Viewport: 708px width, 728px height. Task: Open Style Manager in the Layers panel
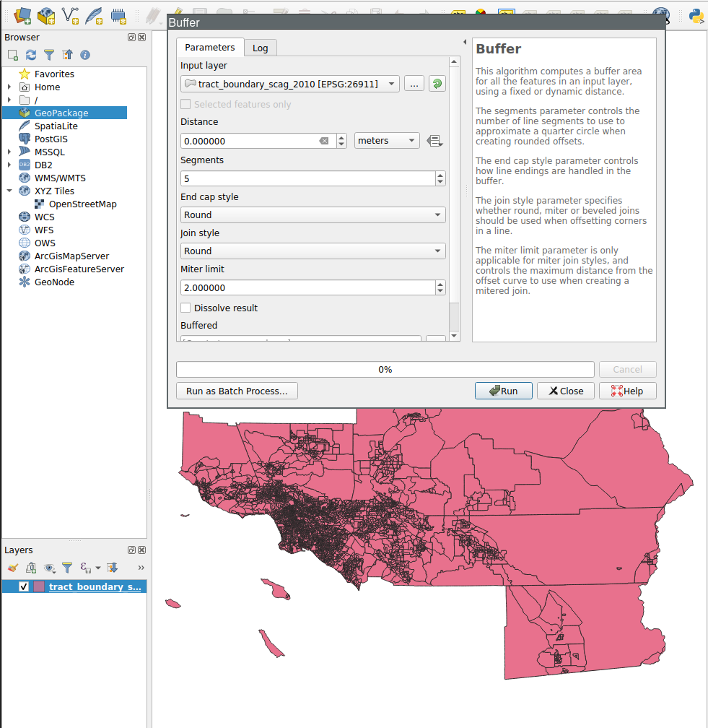[x=13, y=568]
